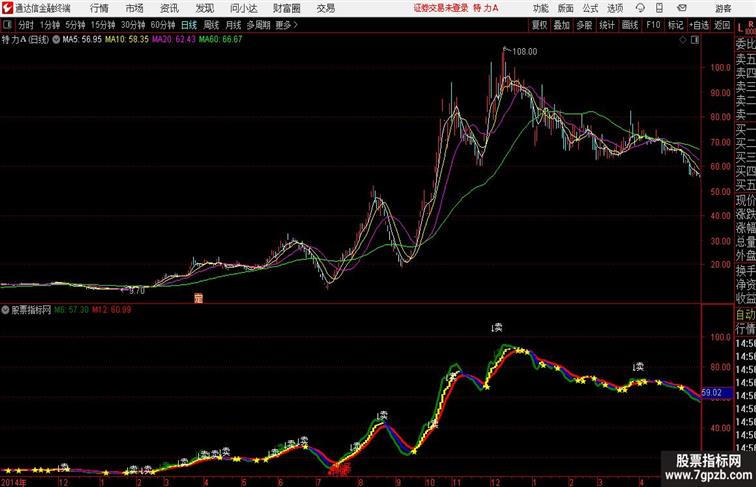The height and width of the screenshot is (487, 756).
Task: Click the 标记 mark toolbar button
Action: pyautogui.click(x=675, y=25)
